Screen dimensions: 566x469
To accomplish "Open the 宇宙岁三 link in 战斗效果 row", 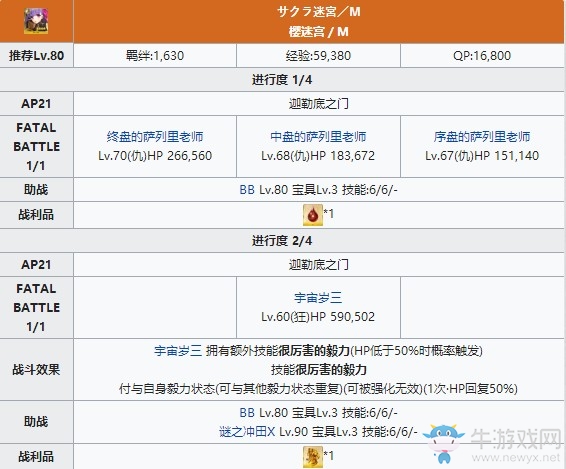I will pos(178,351).
